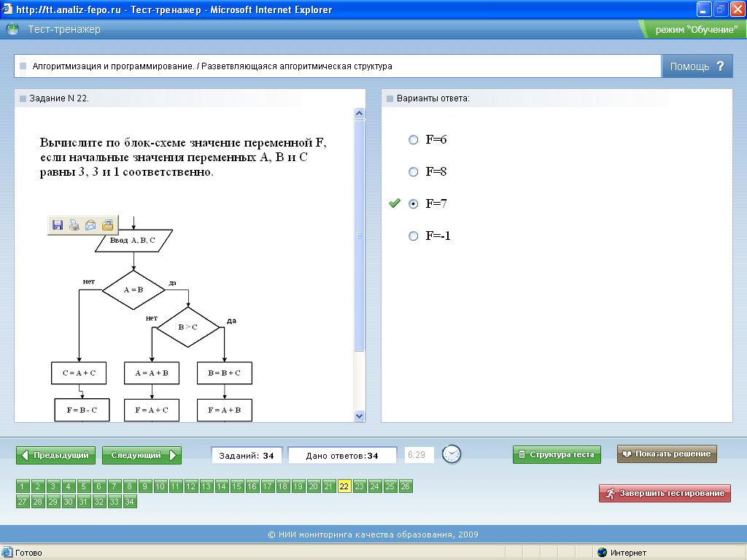The image size is (747, 560).
Task: Jump to question 25
Action: pos(390,486)
